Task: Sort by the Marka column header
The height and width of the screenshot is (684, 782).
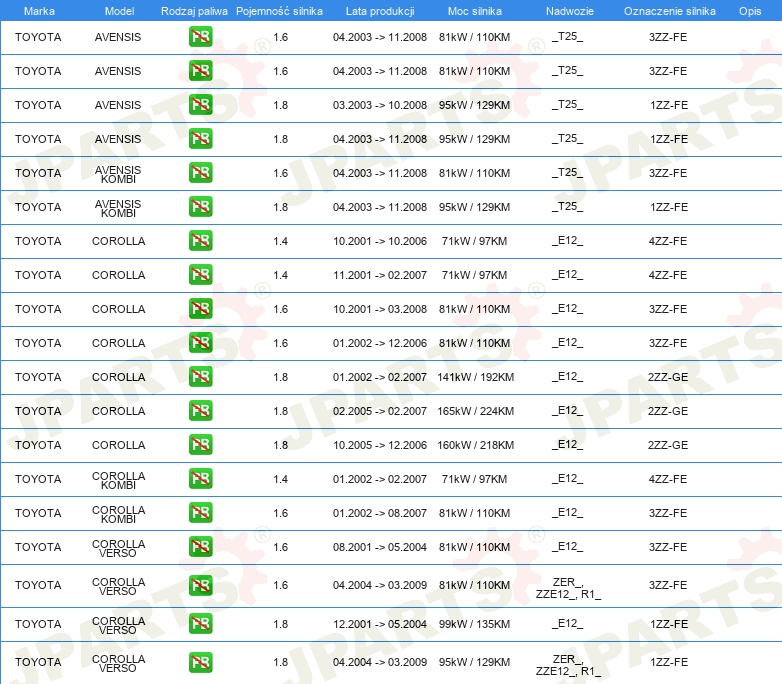Action: point(39,11)
